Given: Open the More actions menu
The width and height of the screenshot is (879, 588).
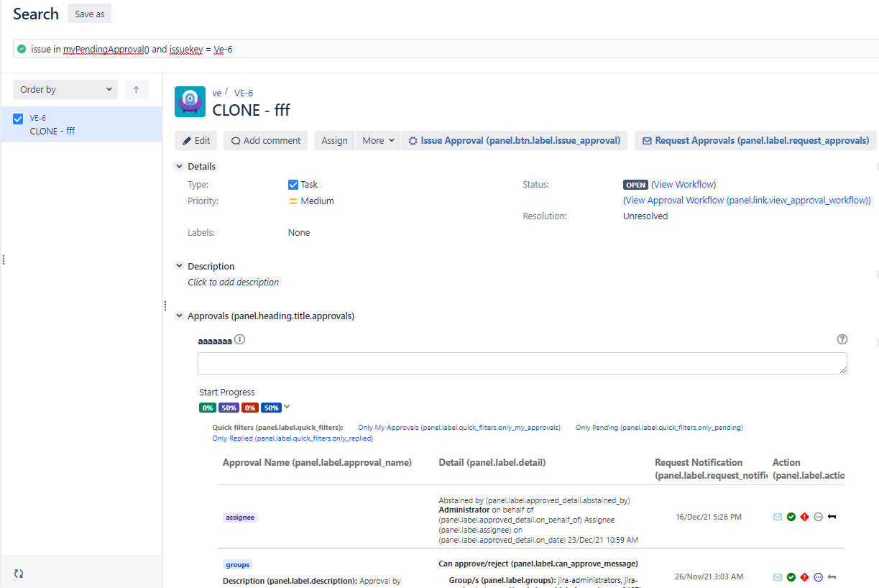Looking at the screenshot, I should (378, 141).
